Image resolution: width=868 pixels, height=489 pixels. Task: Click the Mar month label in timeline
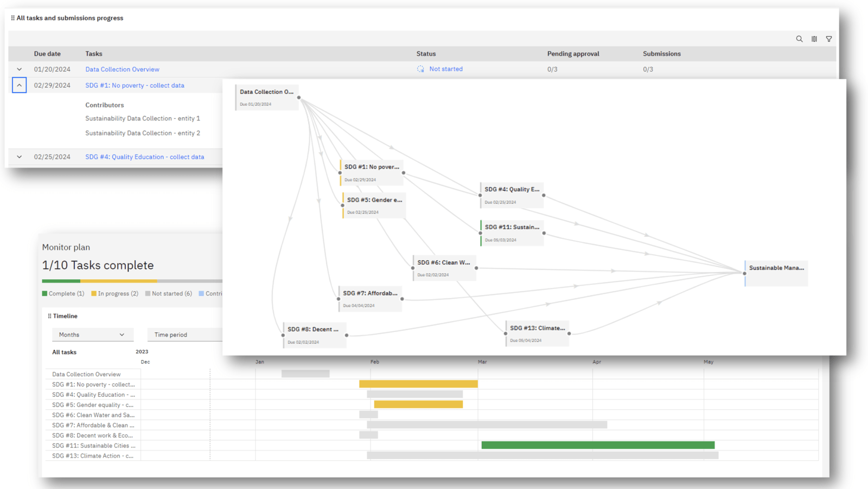482,362
